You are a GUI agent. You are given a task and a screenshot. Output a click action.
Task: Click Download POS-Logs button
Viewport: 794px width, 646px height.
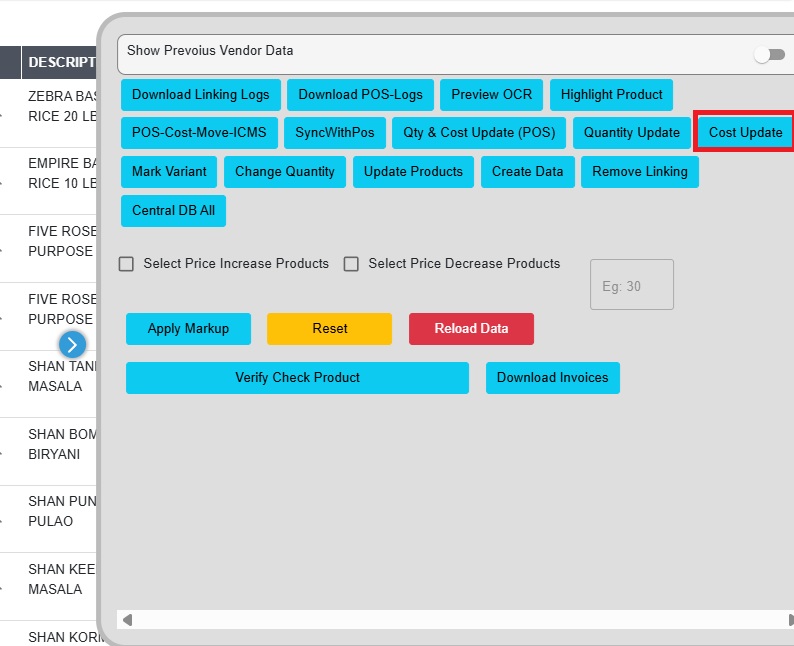[x=360, y=95]
